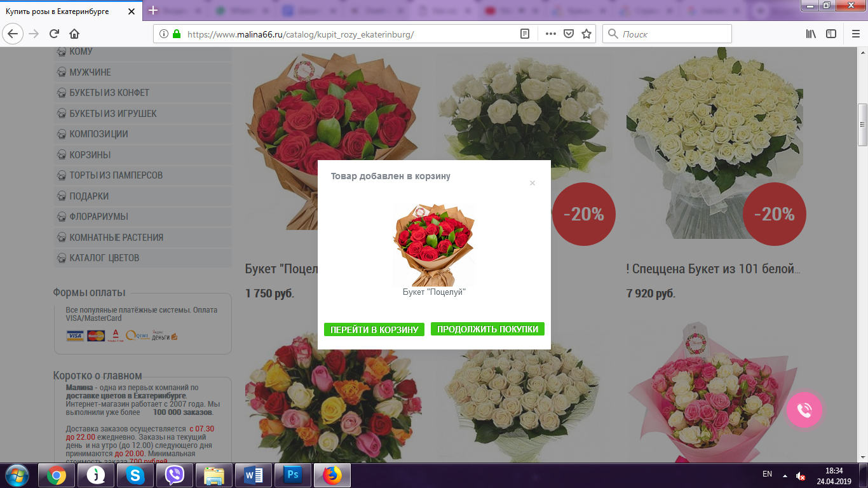Open 'БУКЕТЫ ИЗ КОНФЕТ' category
The height and width of the screenshot is (488, 868).
(143, 93)
